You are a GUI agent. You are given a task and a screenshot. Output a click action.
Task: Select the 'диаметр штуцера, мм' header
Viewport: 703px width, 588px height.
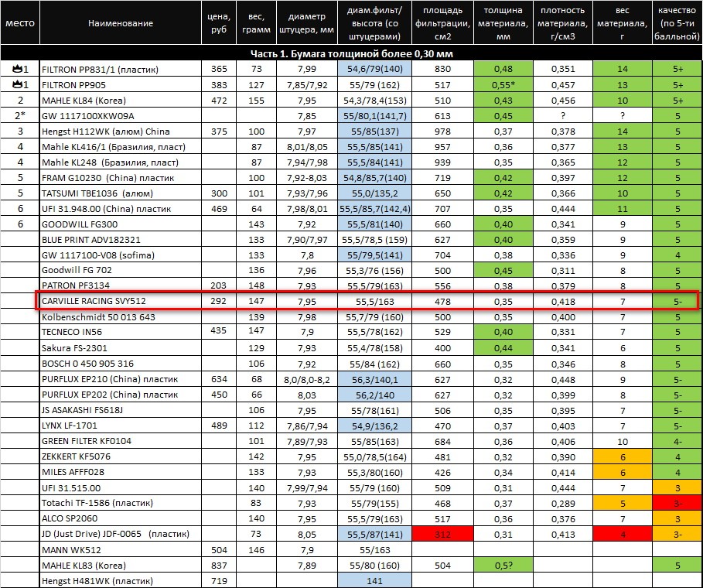pos(307,23)
